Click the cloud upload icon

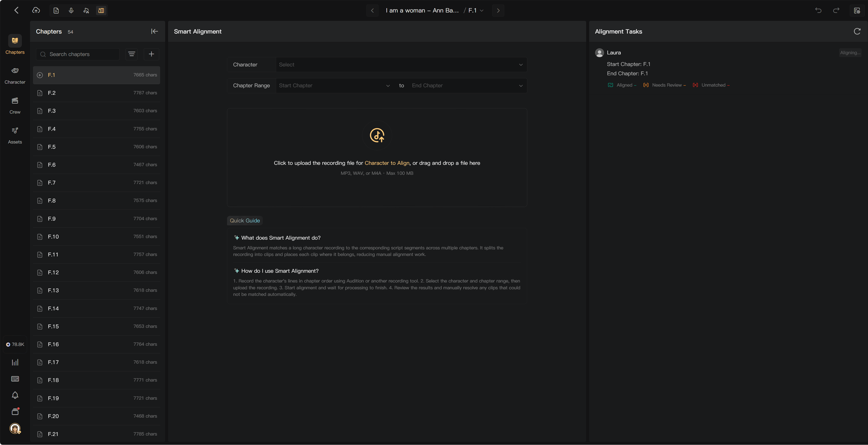(36, 10)
